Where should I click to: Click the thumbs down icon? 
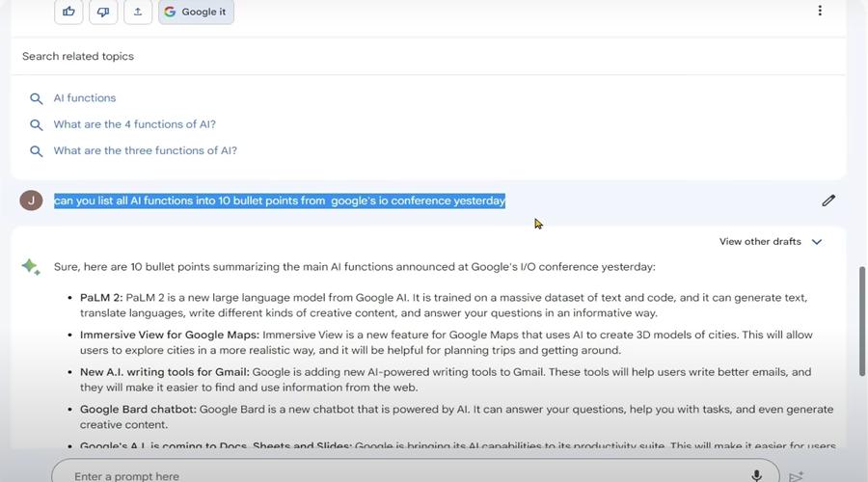click(x=103, y=11)
